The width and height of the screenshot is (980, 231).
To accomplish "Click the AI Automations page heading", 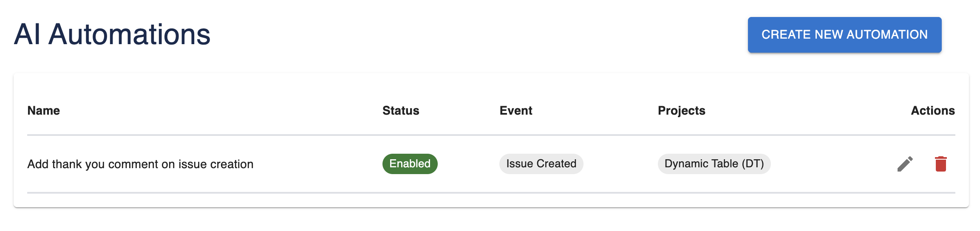I will coord(112,34).
